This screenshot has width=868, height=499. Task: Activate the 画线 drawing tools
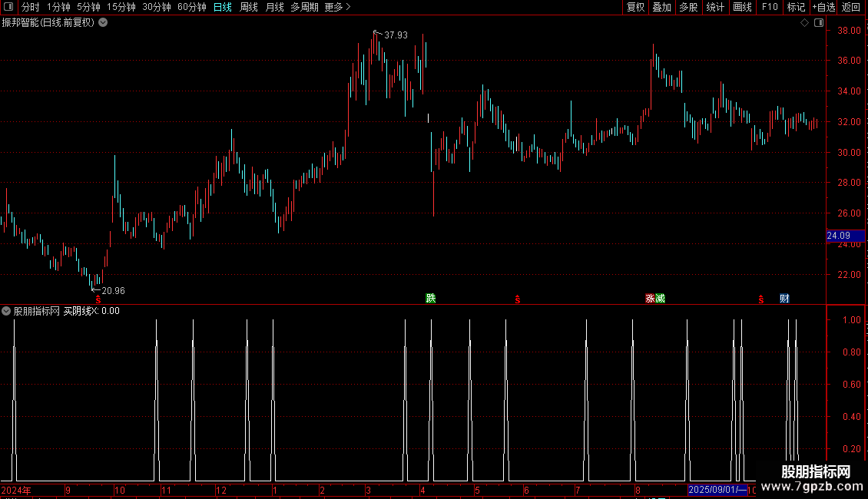coord(742,7)
